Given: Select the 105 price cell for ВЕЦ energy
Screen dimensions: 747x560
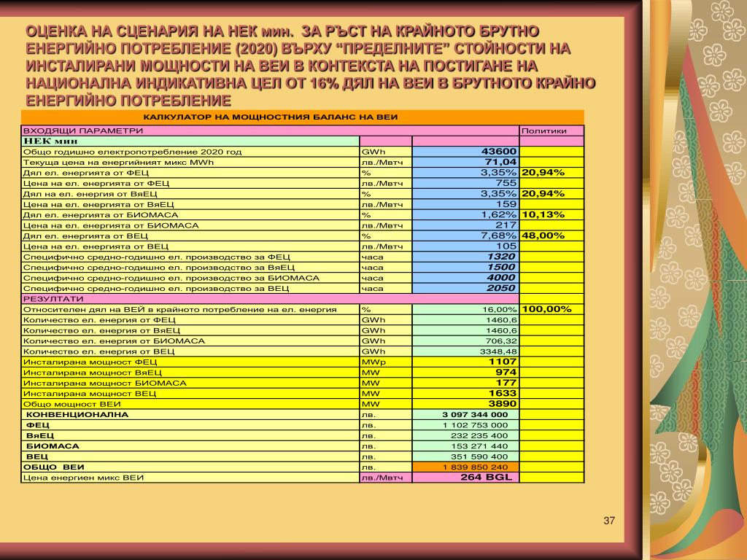Looking at the screenshot, I should tap(465, 246).
